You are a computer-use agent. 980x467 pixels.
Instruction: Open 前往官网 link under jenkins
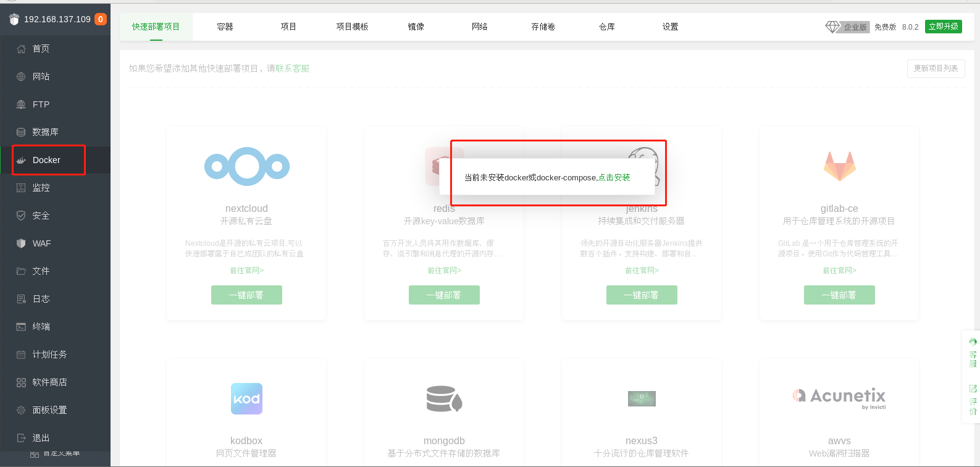(x=642, y=271)
